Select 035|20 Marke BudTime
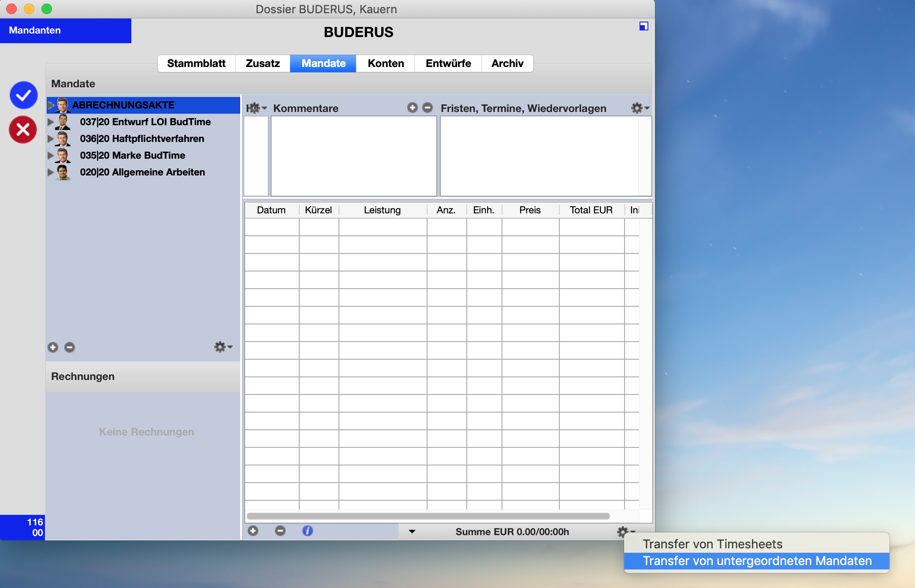This screenshot has width=915, height=588. (x=143, y=155)
